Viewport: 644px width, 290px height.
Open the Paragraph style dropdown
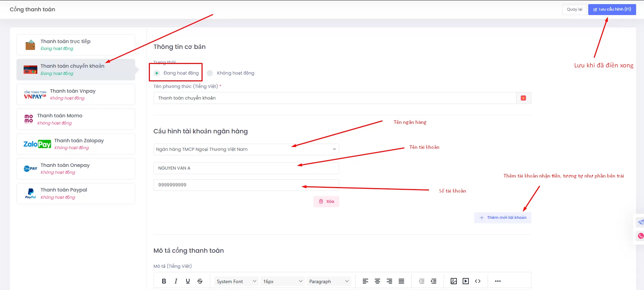coord(329,281)
